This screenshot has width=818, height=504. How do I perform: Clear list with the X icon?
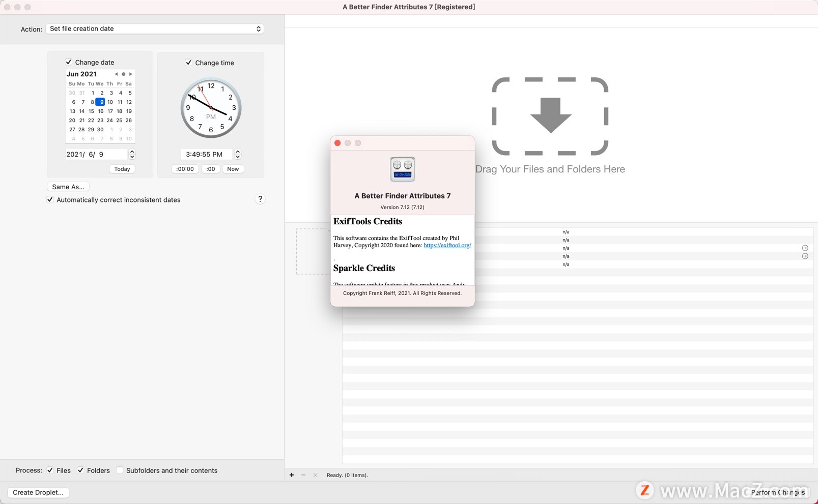coord(315,475)
